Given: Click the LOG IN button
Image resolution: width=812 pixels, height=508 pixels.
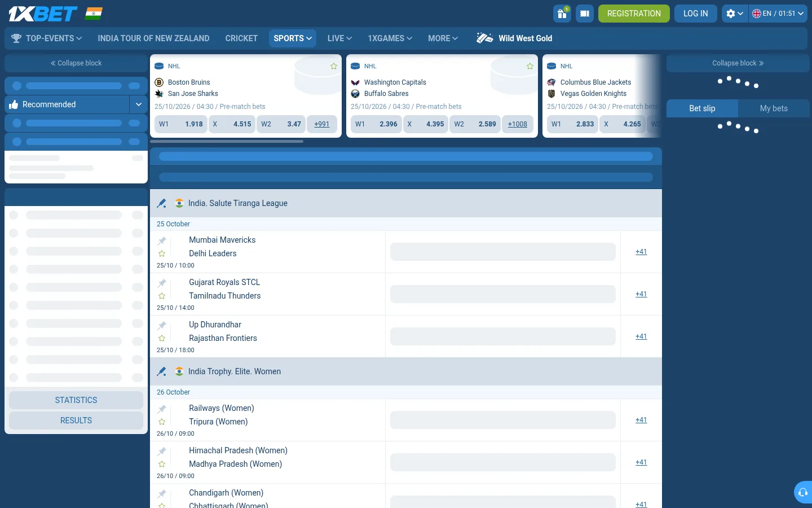Looking at the screenshot, I should click(x=695, y=14).
